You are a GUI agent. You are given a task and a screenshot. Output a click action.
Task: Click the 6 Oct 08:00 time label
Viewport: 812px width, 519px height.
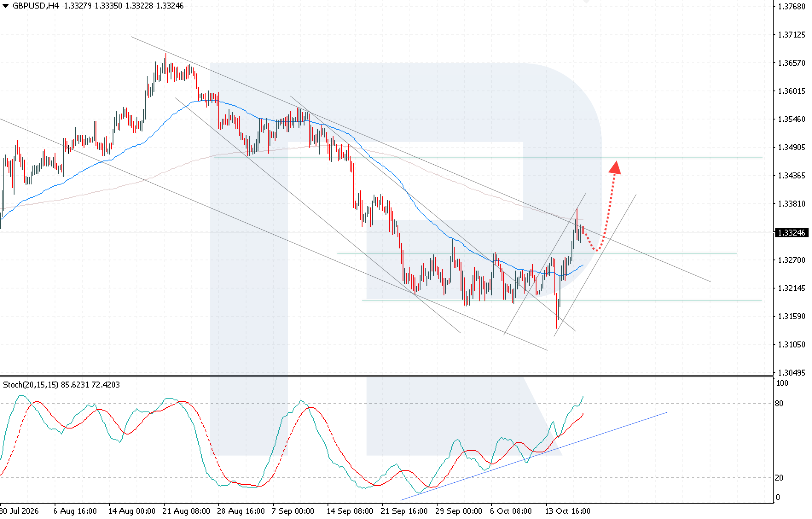pos(511,511)
